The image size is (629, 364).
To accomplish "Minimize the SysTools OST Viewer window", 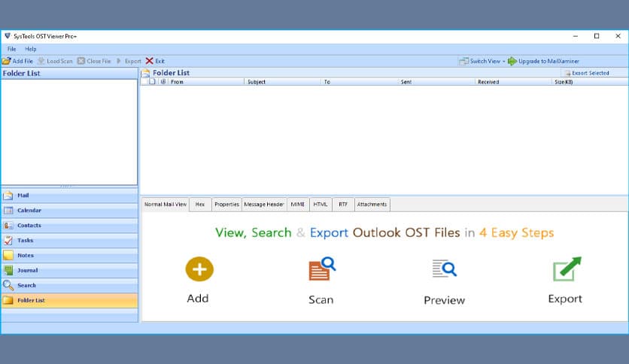I will pyautogui.click(x=576, y=36).
